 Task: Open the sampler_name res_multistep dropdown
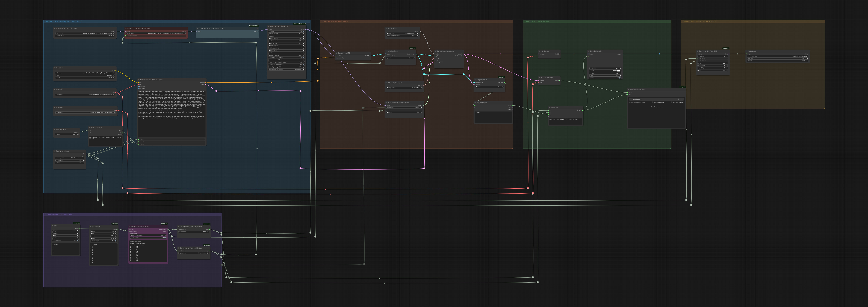[404, 88]
